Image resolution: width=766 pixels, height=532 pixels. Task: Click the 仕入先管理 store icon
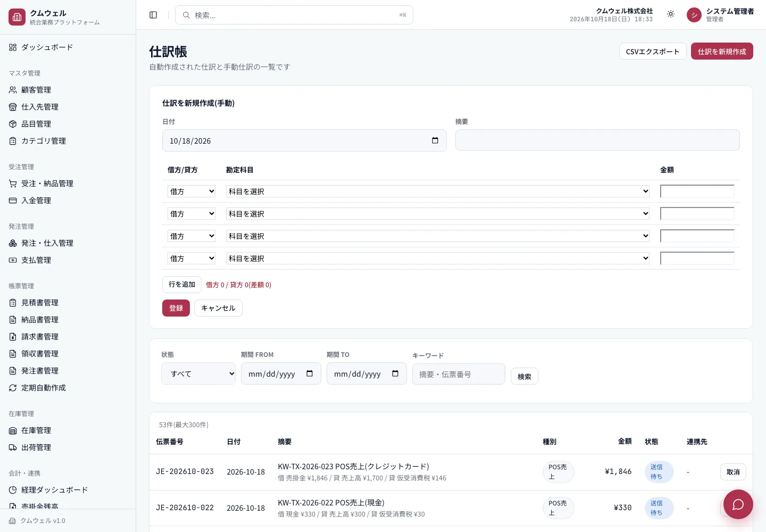point(13,107)
